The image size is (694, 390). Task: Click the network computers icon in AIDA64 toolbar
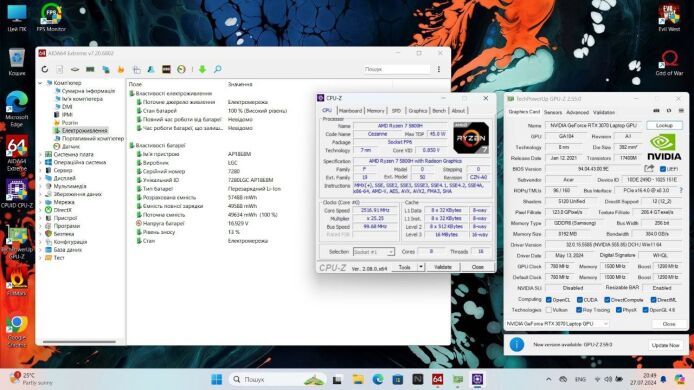tap(105, 70)
